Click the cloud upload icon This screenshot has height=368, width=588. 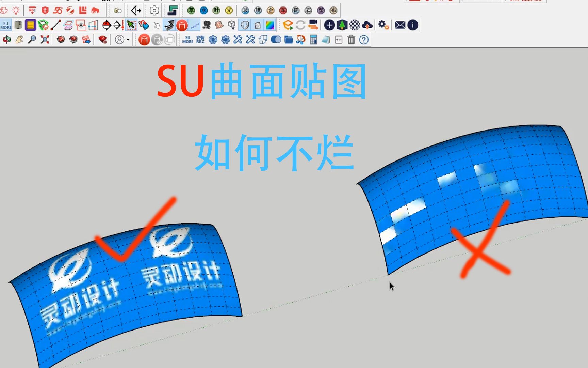[x=367, y=25]
